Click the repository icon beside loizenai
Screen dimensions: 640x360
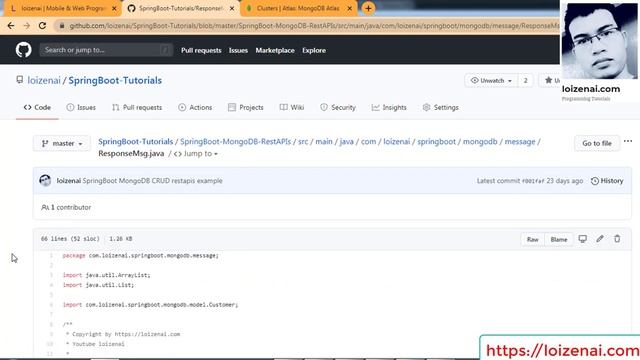20,80
